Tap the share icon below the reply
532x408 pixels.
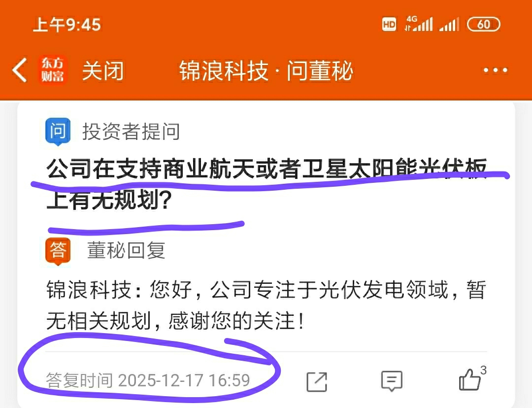click(317, 382)
